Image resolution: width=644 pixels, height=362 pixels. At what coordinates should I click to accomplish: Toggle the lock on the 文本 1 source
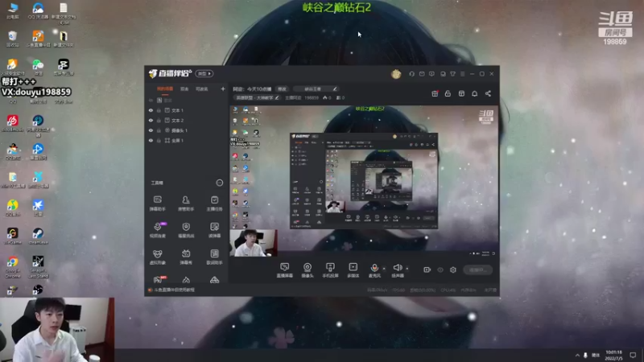159,110
